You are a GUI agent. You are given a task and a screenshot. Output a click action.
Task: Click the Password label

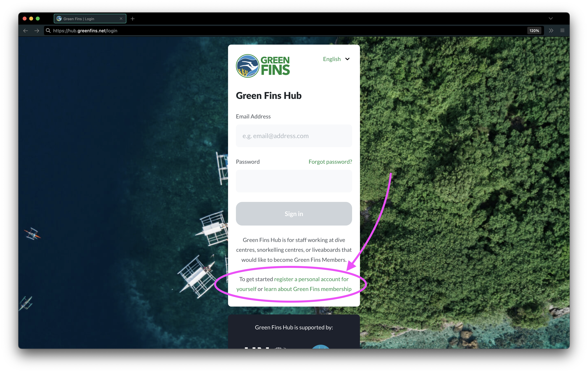248,162
